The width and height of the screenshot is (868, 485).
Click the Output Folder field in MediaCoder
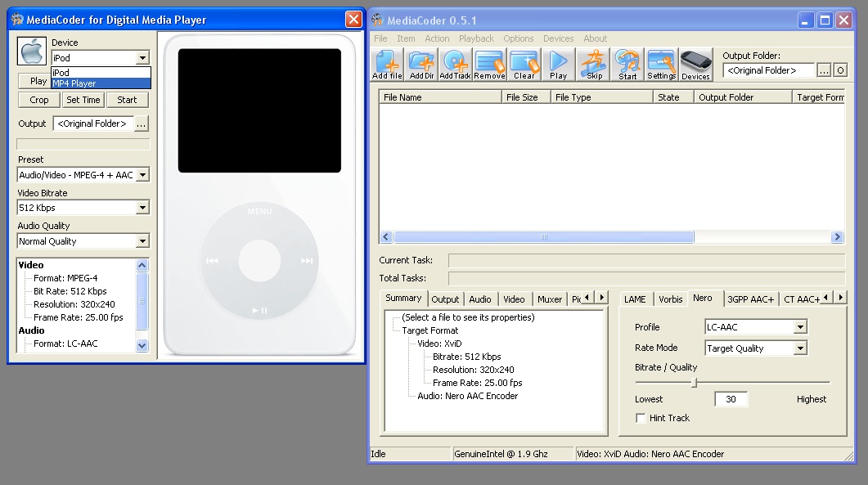point(768,70)
